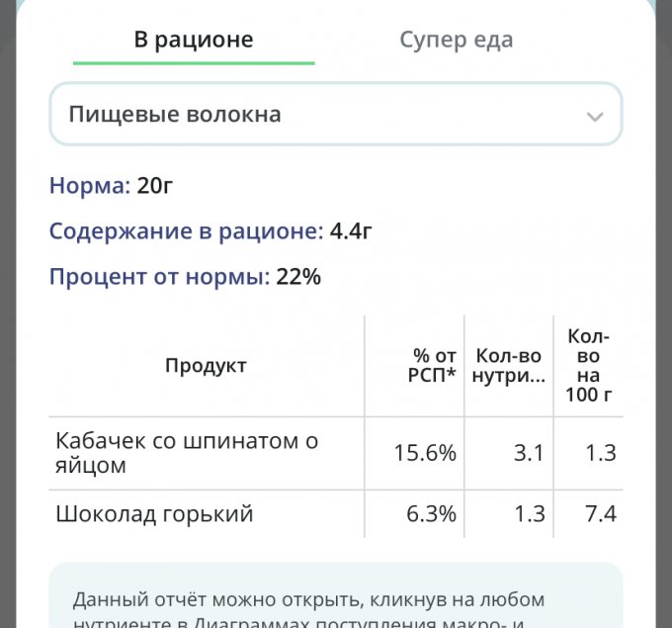
Task: Click the 1.3 nutrient amount for chocolate
Action: tap(530, 514)
